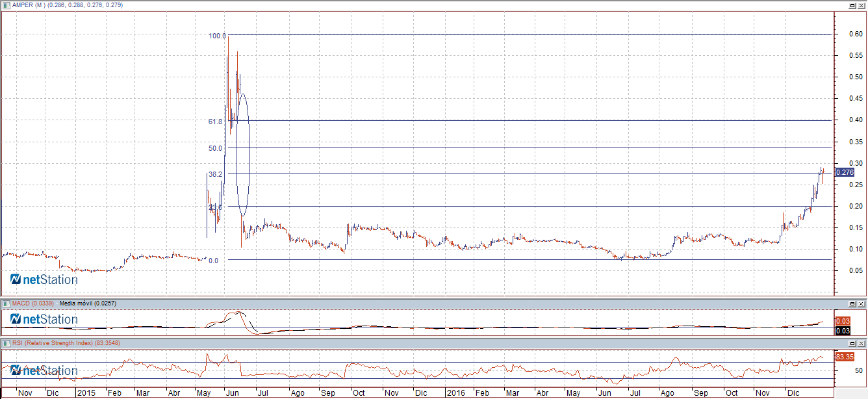Maximize the AMPER price chart panel
This screenshot has width=868, height=399.
[852, 5]
